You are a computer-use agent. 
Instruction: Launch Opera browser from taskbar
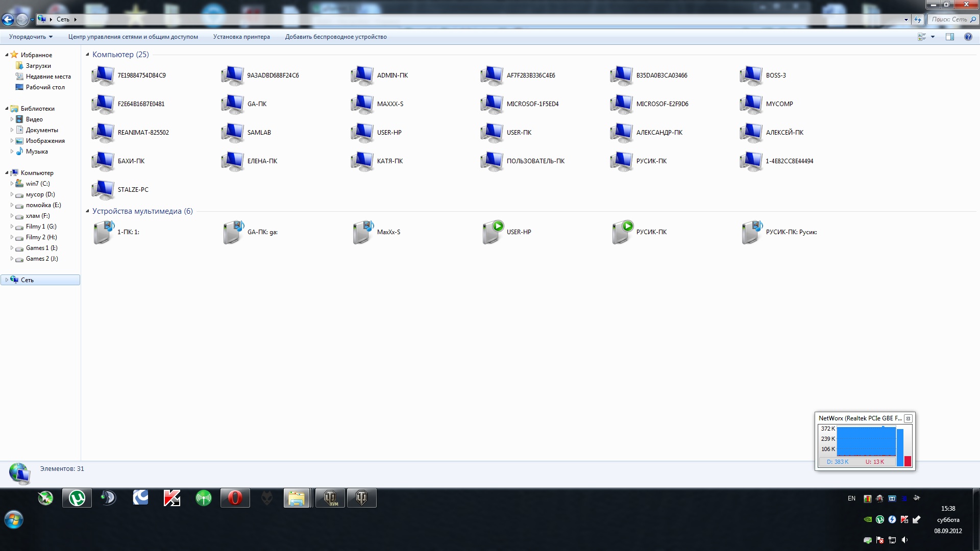pos(235,498)
